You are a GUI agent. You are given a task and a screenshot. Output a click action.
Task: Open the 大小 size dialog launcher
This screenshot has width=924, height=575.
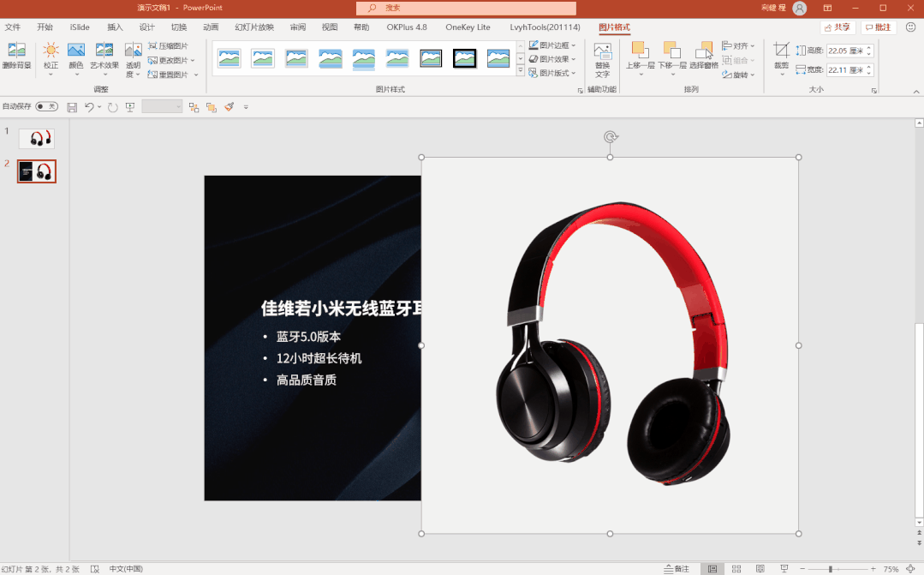click(x=874, y=90)
